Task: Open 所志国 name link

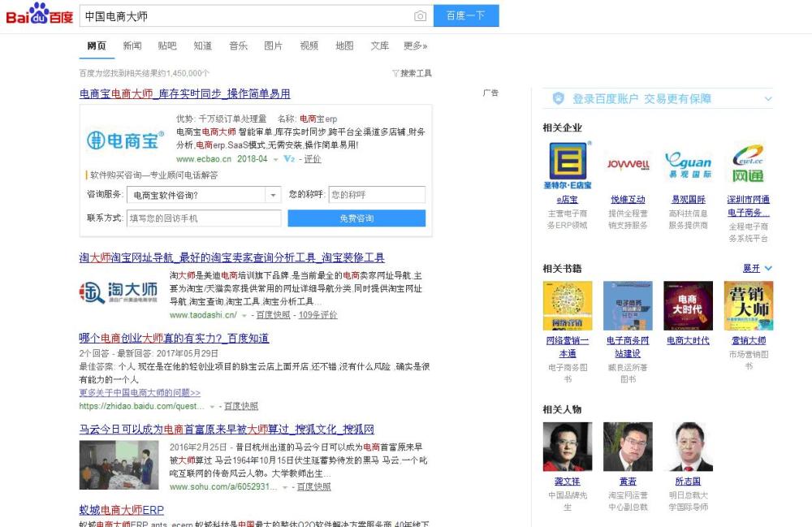Action: point(689,481)
